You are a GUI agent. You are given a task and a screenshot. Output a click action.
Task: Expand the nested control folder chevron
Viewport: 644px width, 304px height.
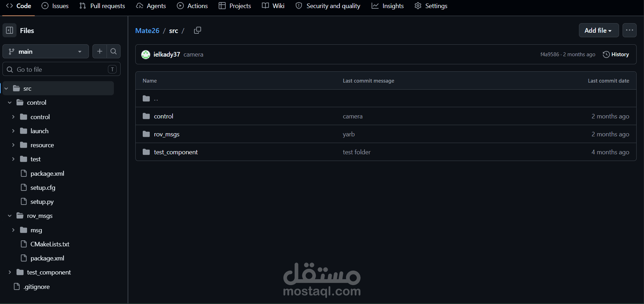(x=13, y=117)
